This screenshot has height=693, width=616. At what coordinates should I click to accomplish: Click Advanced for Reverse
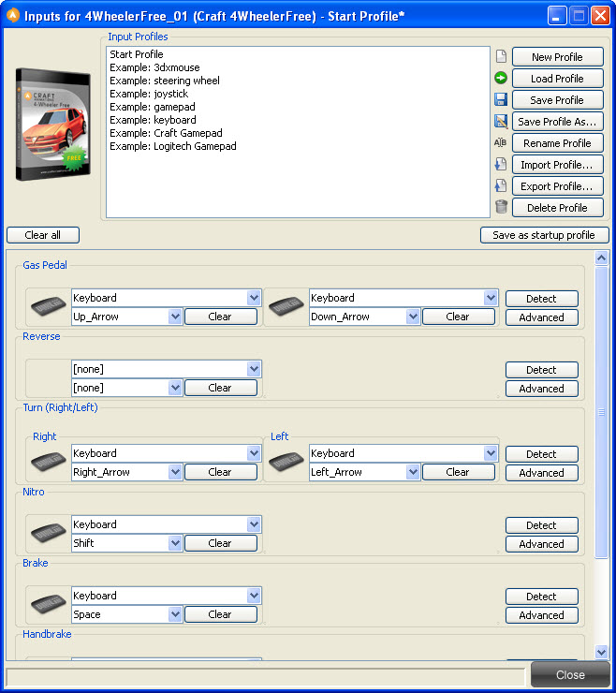tap(542, 389)
